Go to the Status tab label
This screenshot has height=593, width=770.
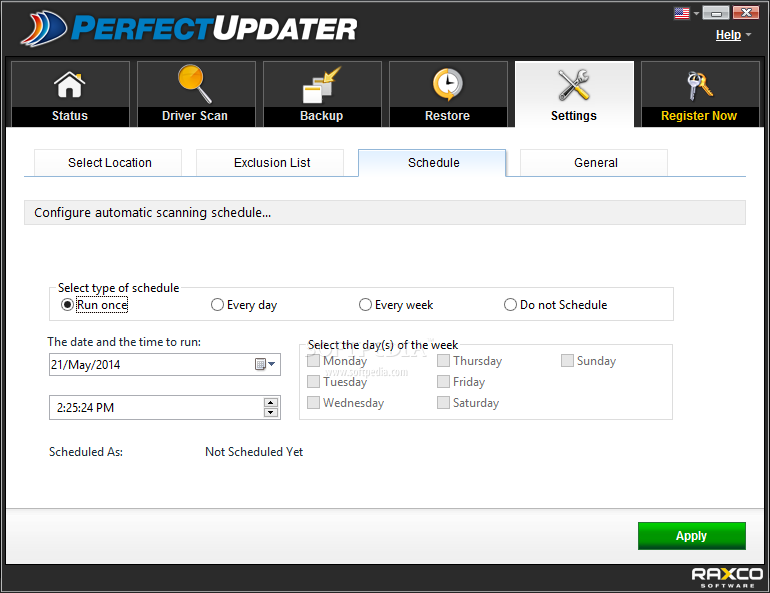point(70,116)
